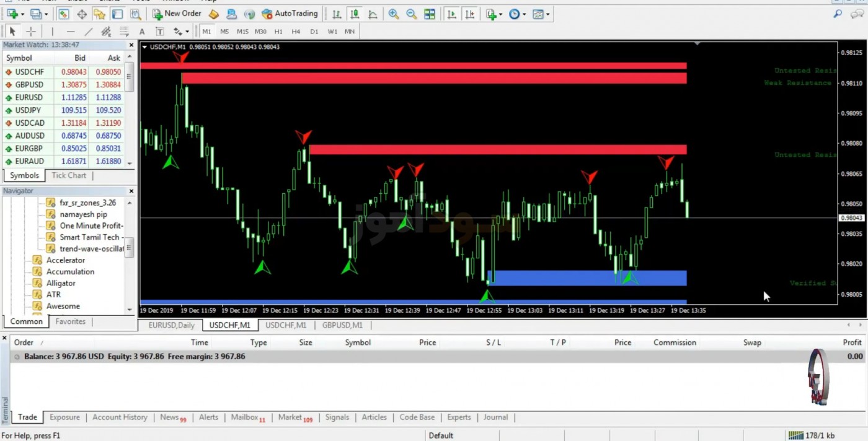This screenshot has width=868, height=441.
Task: Click the Zoom Out magnifier icon
Action: click(412, 14)
